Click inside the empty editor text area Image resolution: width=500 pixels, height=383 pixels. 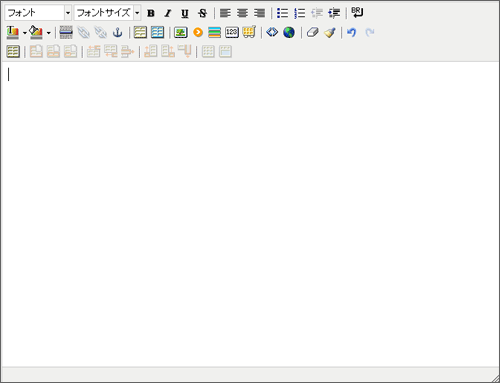250,214
